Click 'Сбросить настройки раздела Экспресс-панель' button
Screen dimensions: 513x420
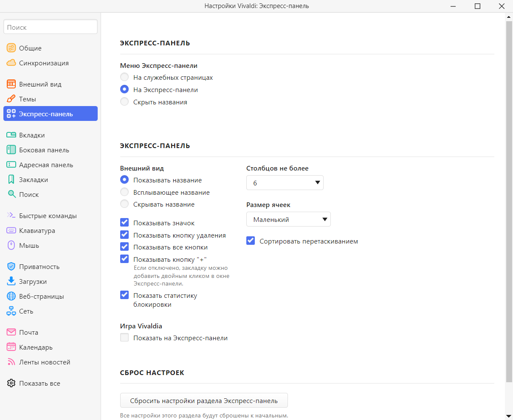204,400
